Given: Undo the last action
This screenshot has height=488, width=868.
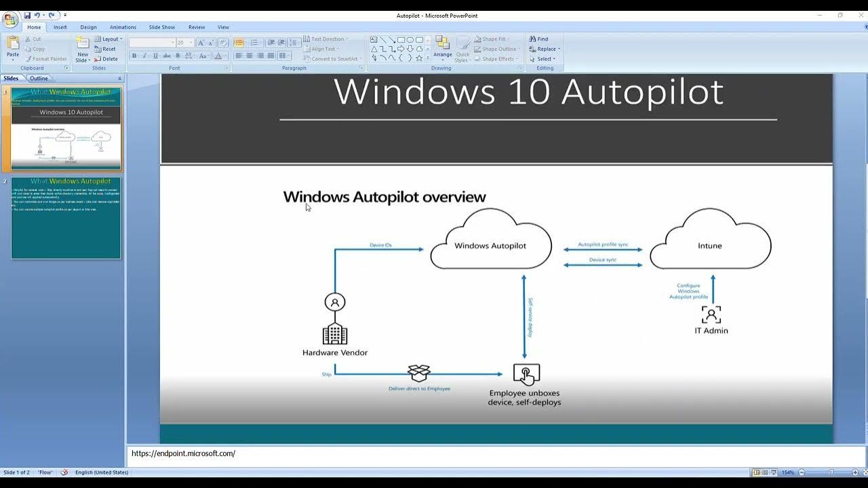Looking at the screenshot, I should [x=39, y=15].
